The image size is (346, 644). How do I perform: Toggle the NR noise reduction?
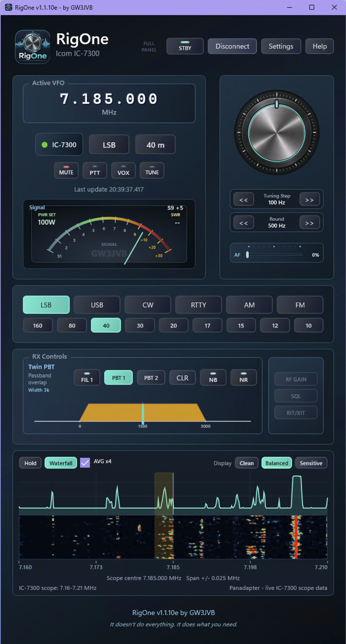243,378
